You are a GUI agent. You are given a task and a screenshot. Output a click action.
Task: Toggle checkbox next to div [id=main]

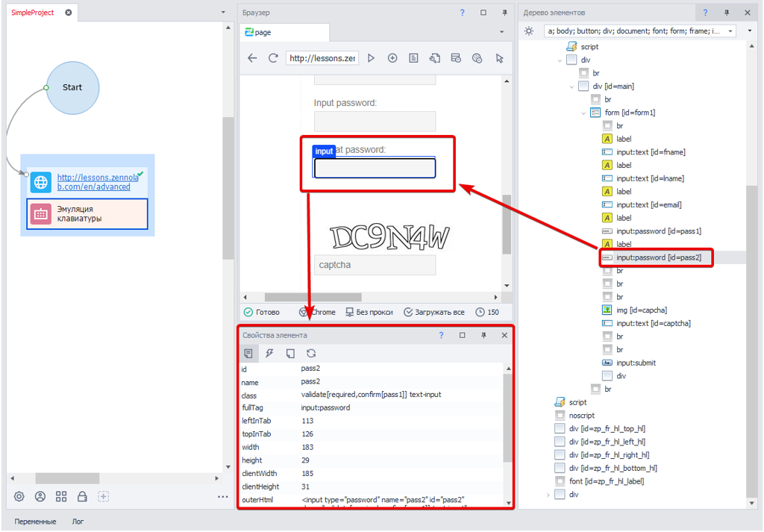[x=583, y=86]
